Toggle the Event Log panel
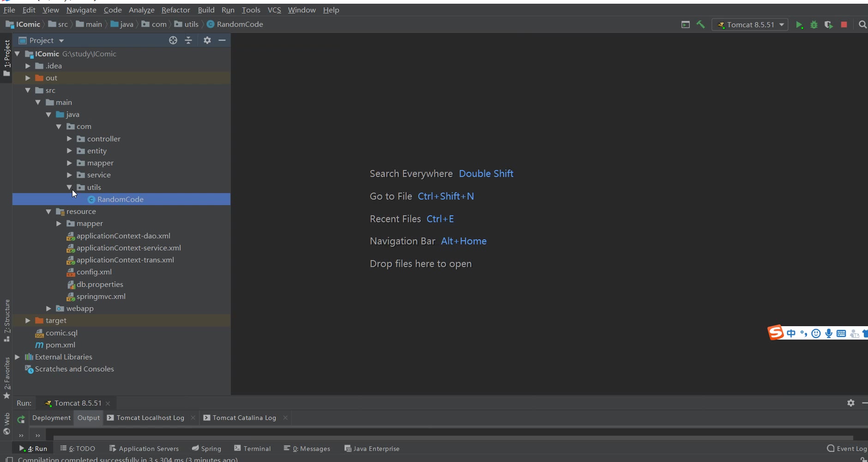This screenshot has width=868, height=462. tap(847, 449)
